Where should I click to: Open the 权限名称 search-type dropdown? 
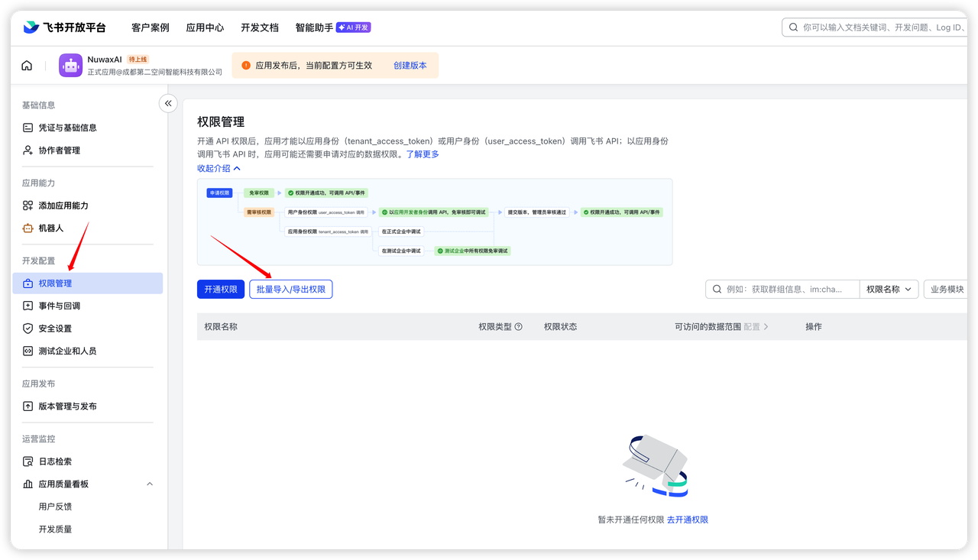889,290
